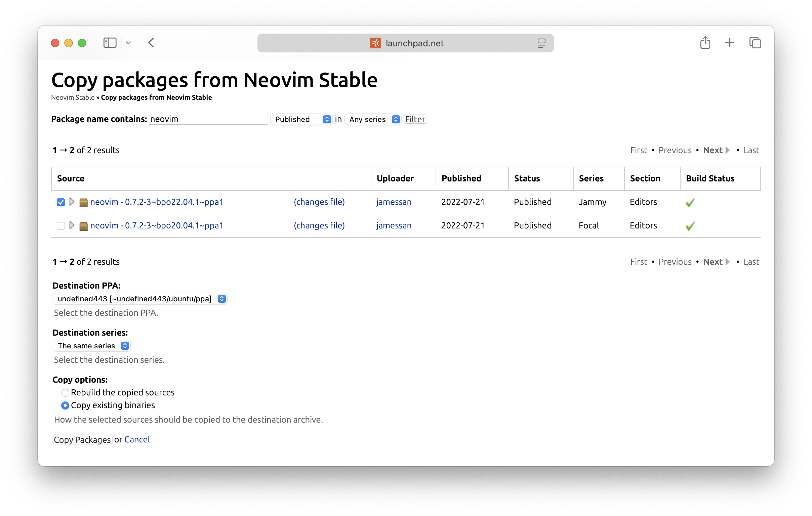The width and height of the screenshot is (812, 516).
Task: Open the Any series dropdown
Action: [373, 119]
